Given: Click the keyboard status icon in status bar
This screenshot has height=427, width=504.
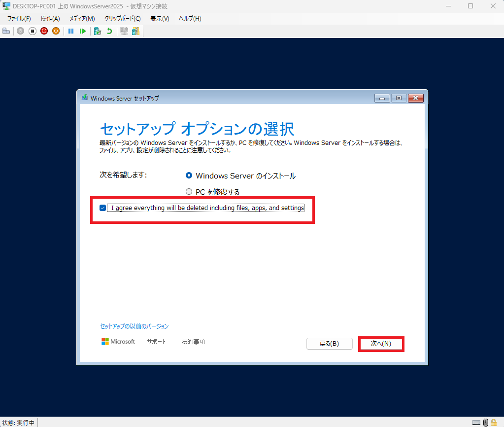Looking at the screenshot, I should (476, 423).
